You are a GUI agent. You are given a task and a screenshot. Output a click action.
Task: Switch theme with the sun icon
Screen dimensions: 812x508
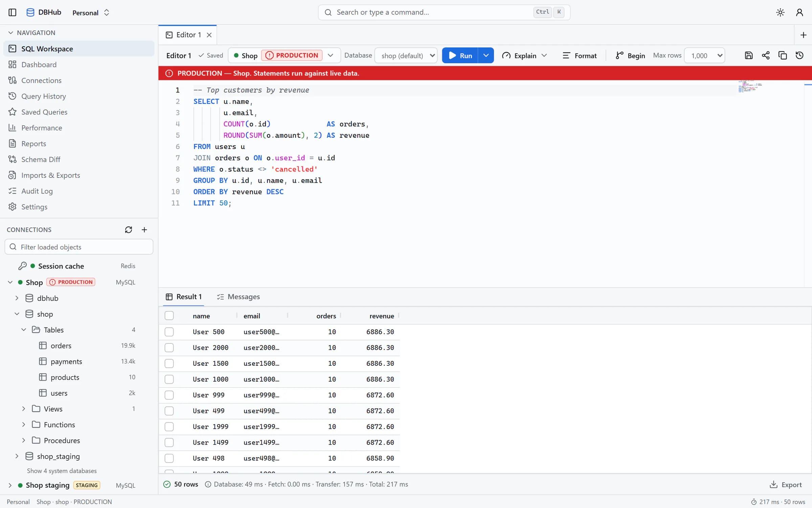pyautogui.click(x=780, y=13)
